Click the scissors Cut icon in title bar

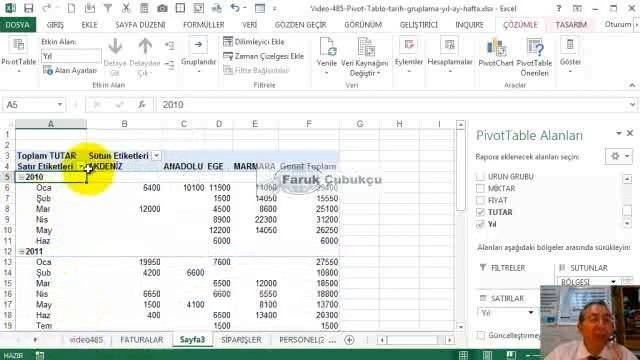[126, 8]
